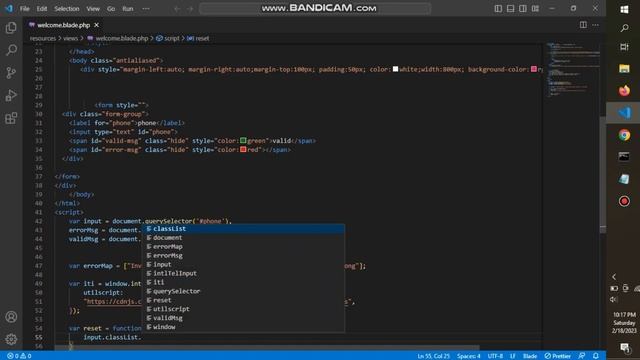Click Ln 55, Col 25 in status bar
The image size is (640, 360).
pyautogui.click(x=433, y=356)
